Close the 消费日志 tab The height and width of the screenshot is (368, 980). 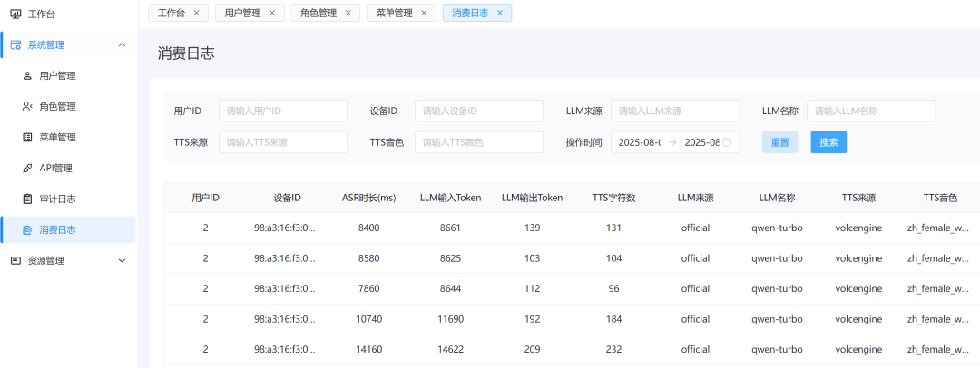pos(500,13)
